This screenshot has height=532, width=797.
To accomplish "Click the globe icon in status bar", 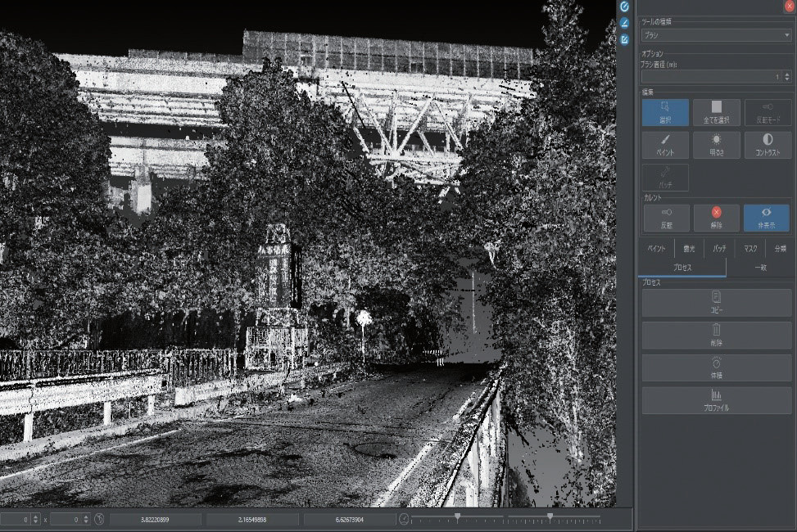I will point(99,519).
